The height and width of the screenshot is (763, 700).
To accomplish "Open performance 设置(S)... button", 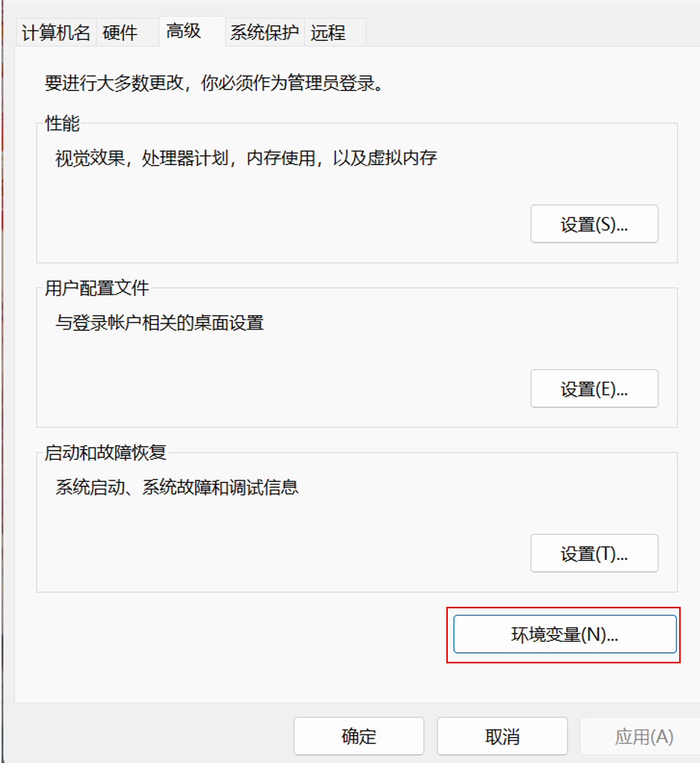I will tap(594, 224).
